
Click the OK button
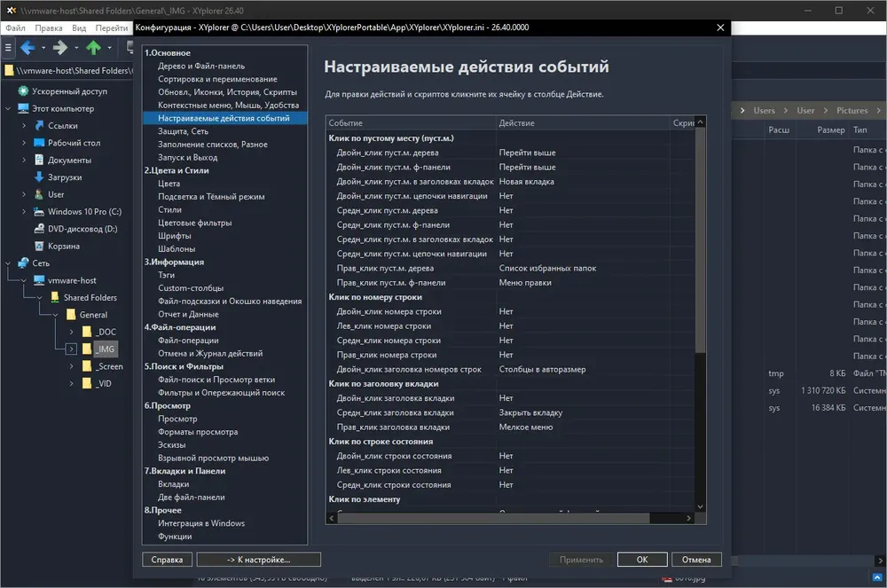point(642,560)
